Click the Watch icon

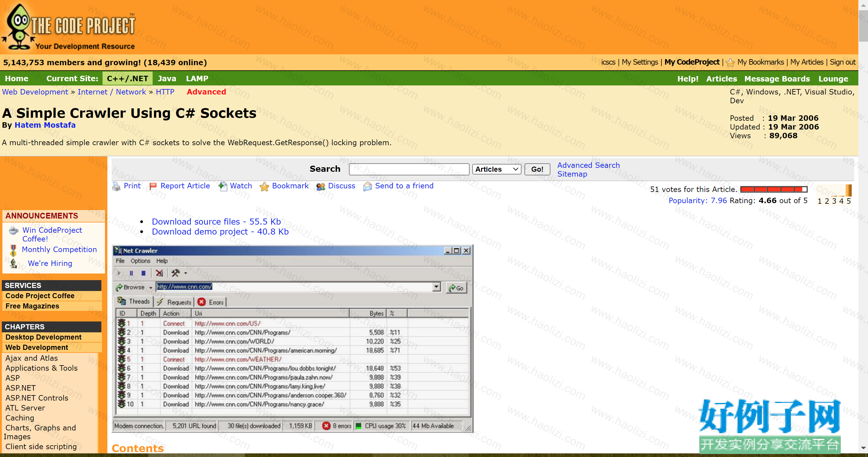point(222,186)
